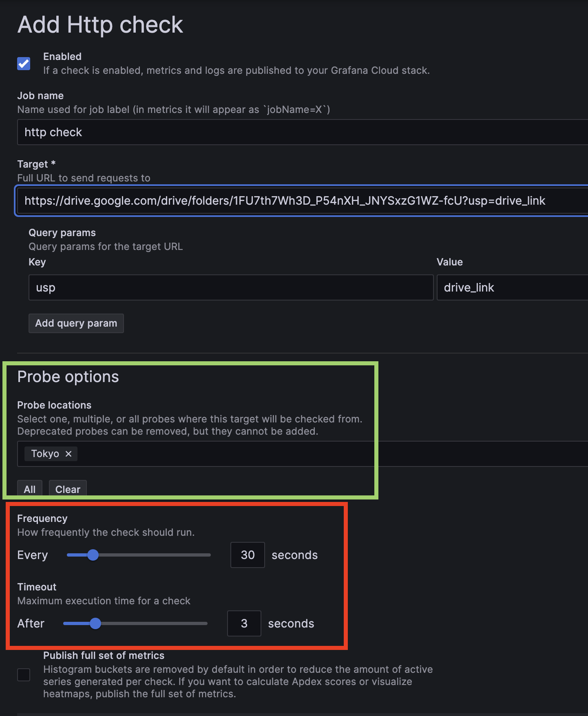Click the Timeout slider track right end
This screenshot has height=716, width=588.
click(205, 623)
